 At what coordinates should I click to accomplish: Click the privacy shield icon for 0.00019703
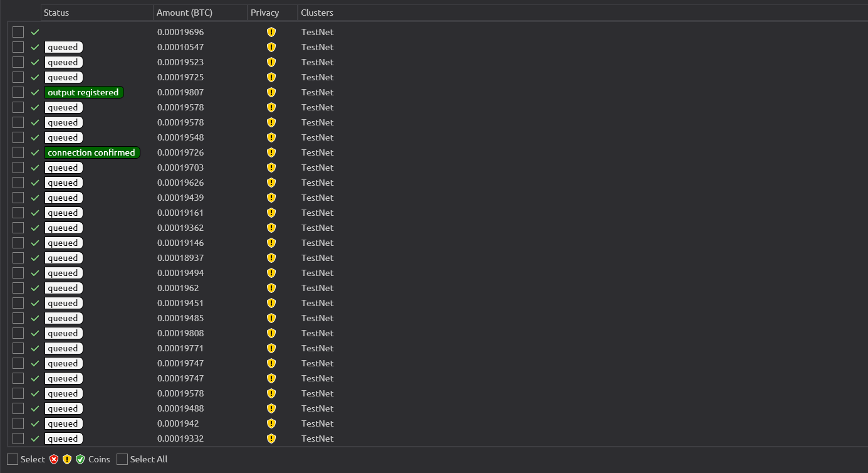coord(271,167)
